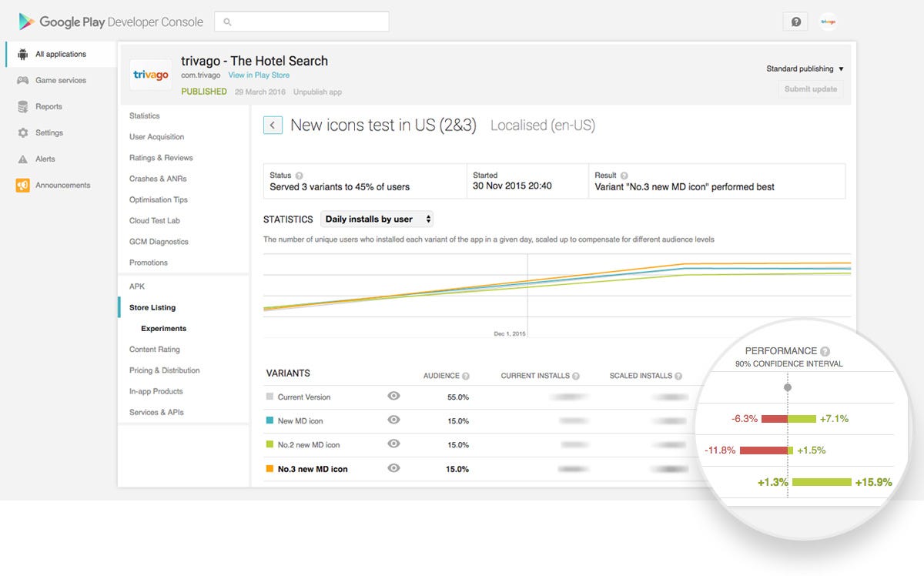This screenshot has height=576, width=924.
Task: Select Ratings & Reviews menu item
Action: [x=161, y=158]
